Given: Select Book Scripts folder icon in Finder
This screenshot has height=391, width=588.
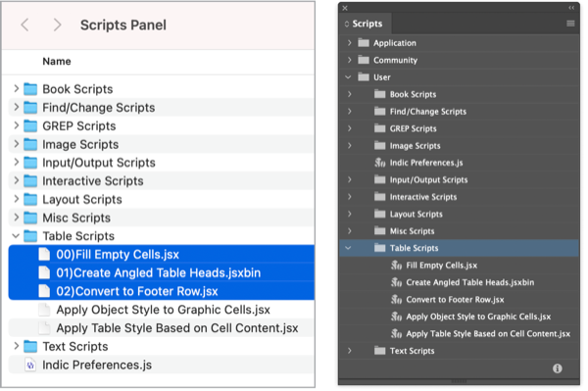Looking at the screenshot, I should pyautogui.click(x=30, y=89).
